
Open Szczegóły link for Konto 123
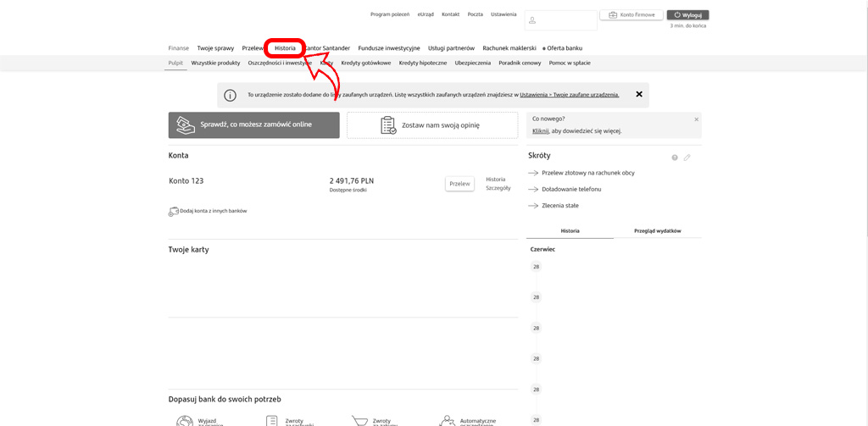pos(498,188)
